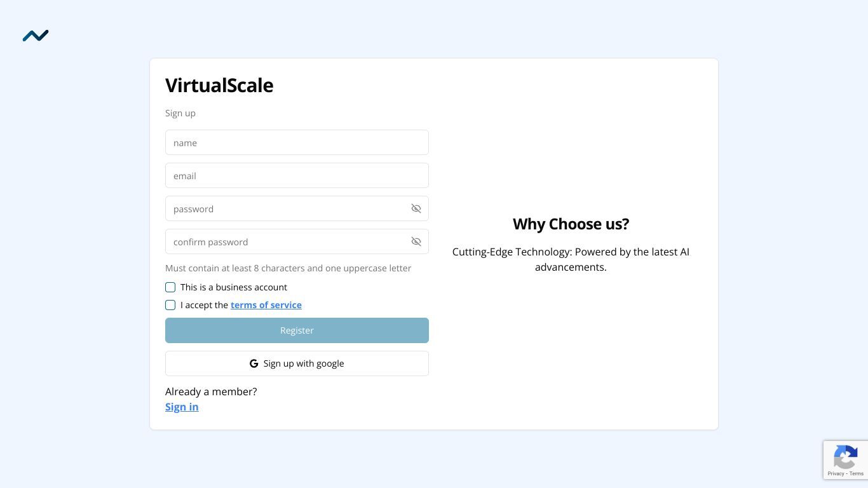Toggle password visibility eye icon
The image size is (868, 488).
416,208
